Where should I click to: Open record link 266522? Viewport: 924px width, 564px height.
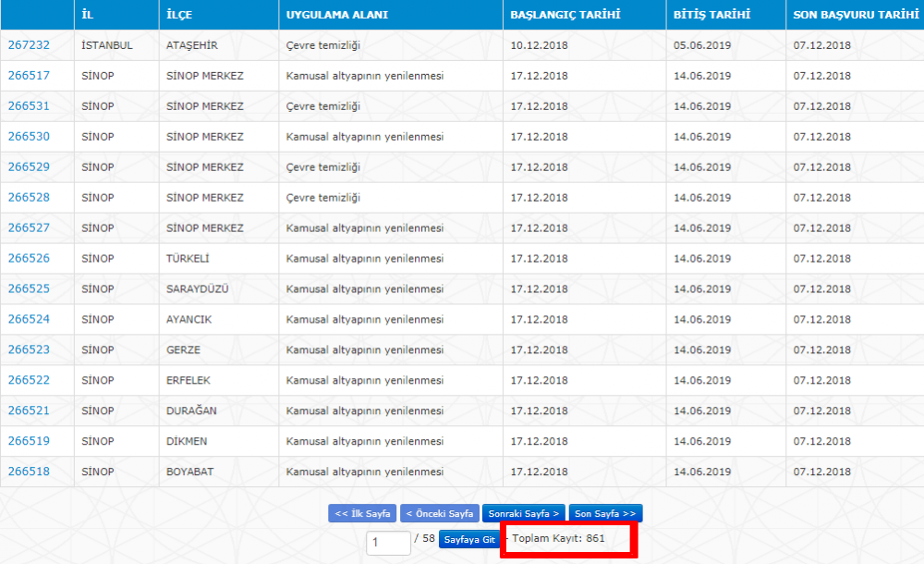tap(29, 381)
